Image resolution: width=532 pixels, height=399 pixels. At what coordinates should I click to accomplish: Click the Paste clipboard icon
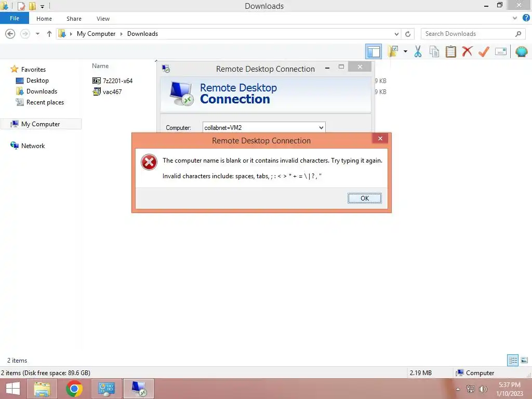click(x=450, y=51)
